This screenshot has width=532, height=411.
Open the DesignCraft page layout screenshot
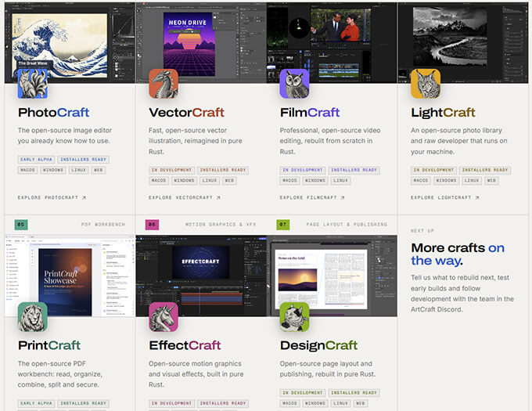[x=332, y=276]
